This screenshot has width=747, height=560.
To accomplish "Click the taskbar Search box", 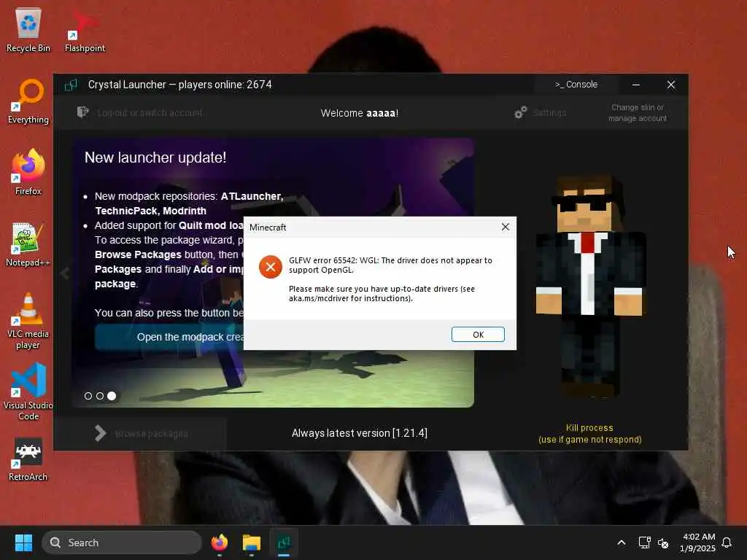I will click(122, 542).
